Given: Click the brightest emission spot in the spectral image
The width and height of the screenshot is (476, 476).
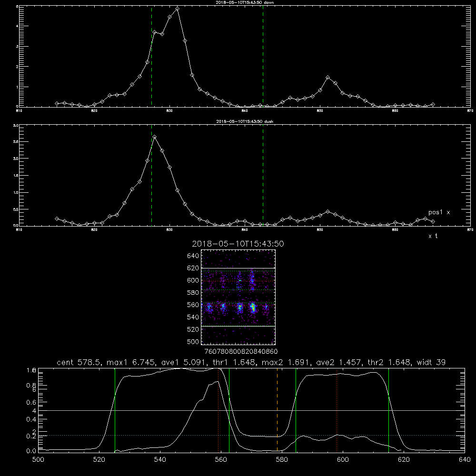Looking at the screenshot, I should (253, 308).
